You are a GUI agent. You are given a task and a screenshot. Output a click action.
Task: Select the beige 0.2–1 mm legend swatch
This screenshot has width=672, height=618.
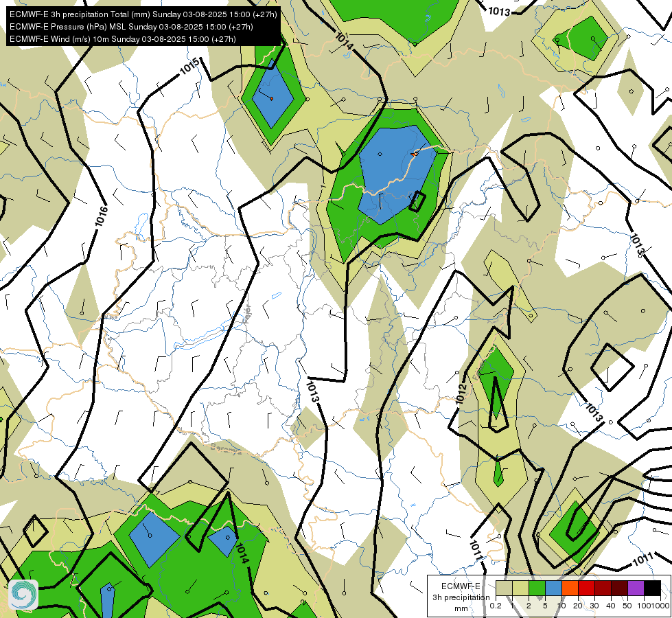click(x=504, y=588)
